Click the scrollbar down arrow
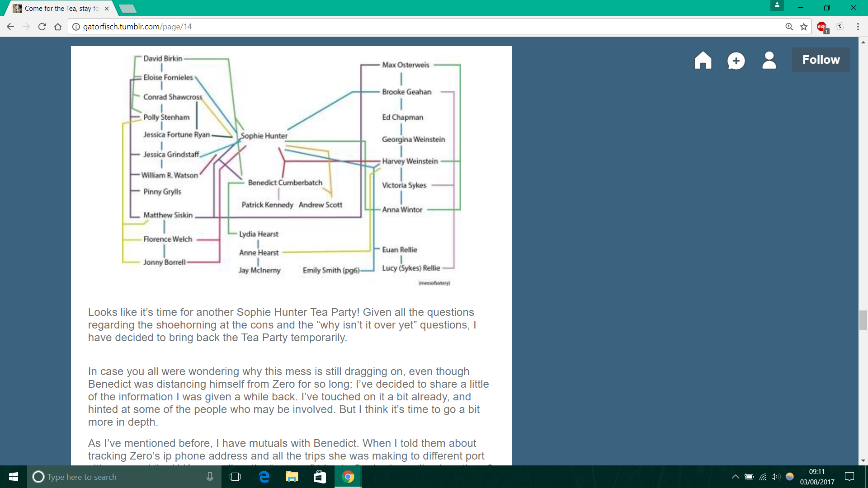This screenshot has height=488, width=868. 863,461
